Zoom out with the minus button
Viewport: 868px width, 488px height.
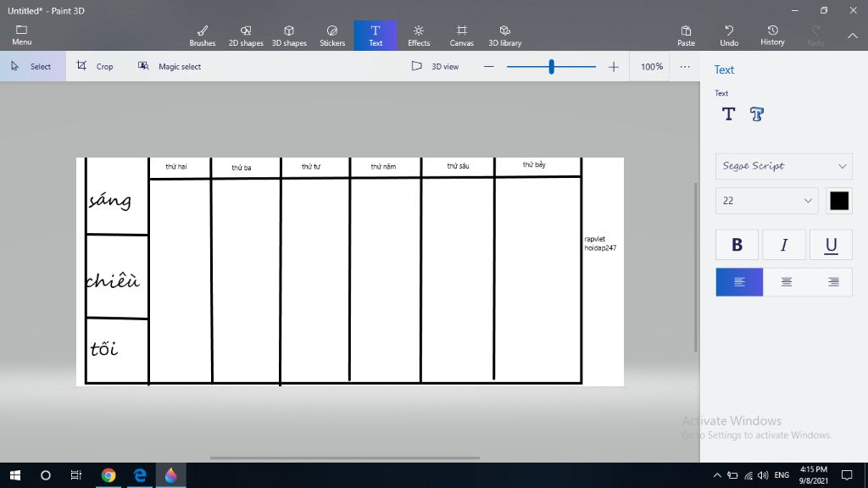coord(488,66)
